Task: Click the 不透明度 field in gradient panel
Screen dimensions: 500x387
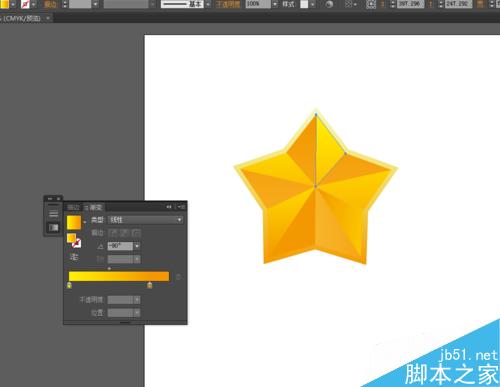Action: (x=120, y=300)
